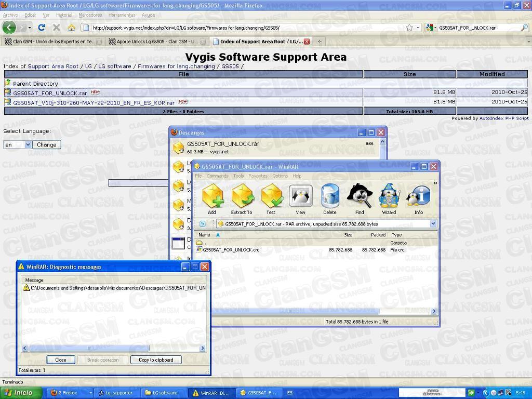Open the GS505AT_V10j-310-260 firmware rar link

point(94,102)
